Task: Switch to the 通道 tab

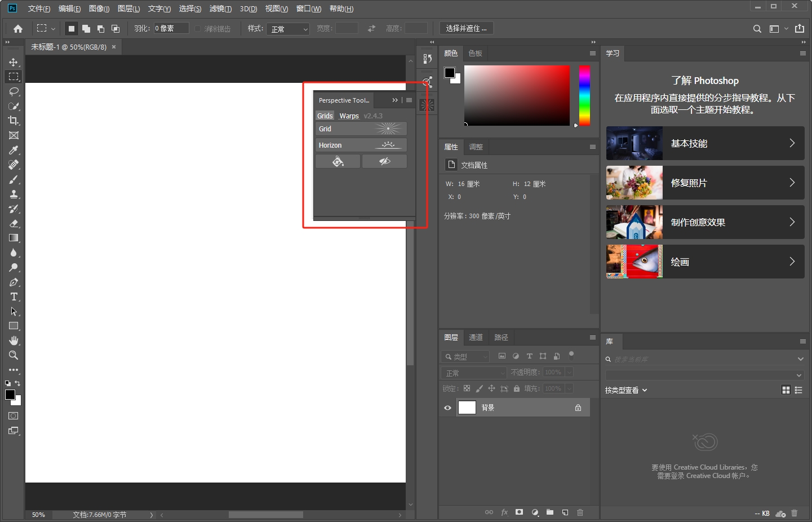Action: click(476, 337)
